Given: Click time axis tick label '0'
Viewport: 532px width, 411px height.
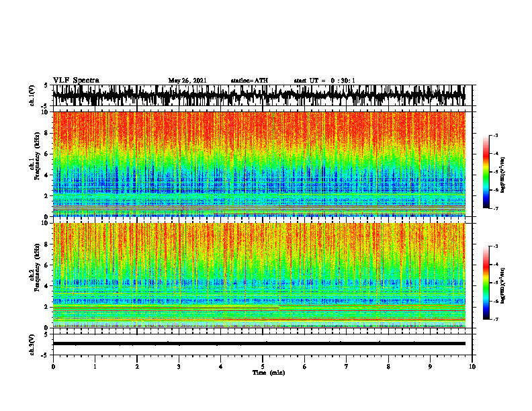Looking at the screenshot, I should point(53,367).
